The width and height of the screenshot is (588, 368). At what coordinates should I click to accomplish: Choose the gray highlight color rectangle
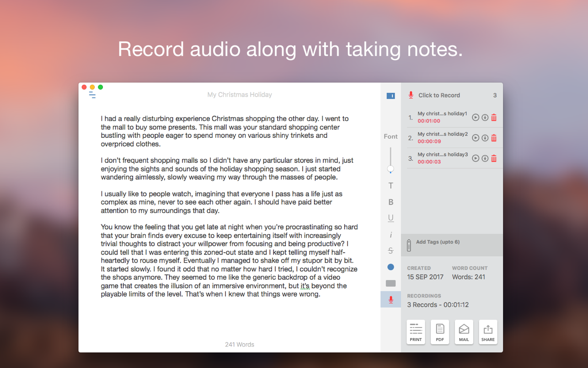[390, 283]
